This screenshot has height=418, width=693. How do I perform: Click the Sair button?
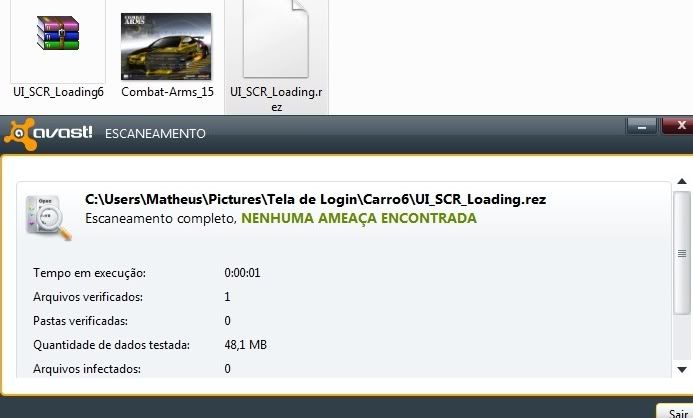coord(676,413)
